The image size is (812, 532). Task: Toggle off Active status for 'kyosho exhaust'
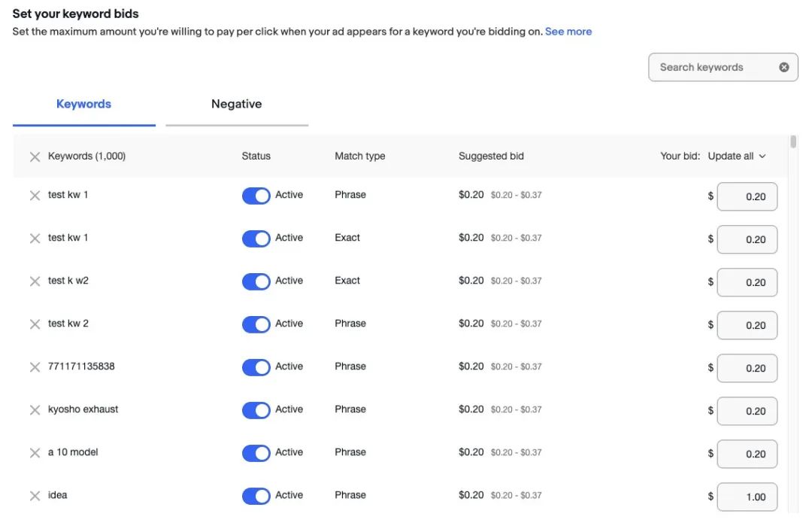pos(256,410)
